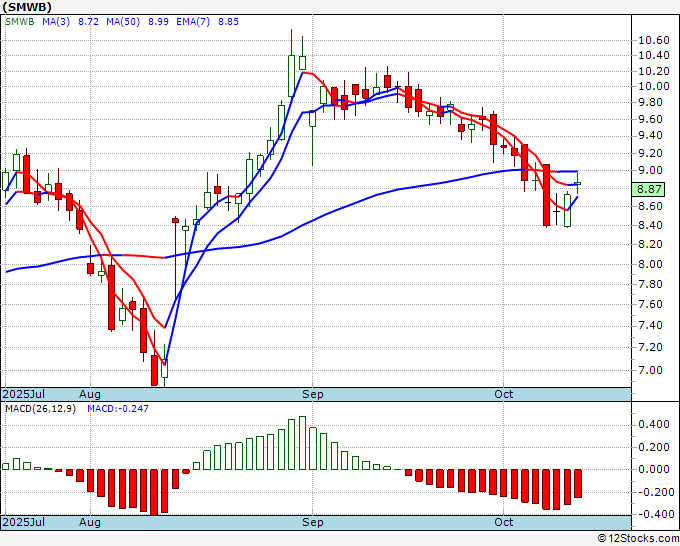This screenshot has height=546, width=680.
Task: Click the 8.40 price axis label
Action: [651, 225]
